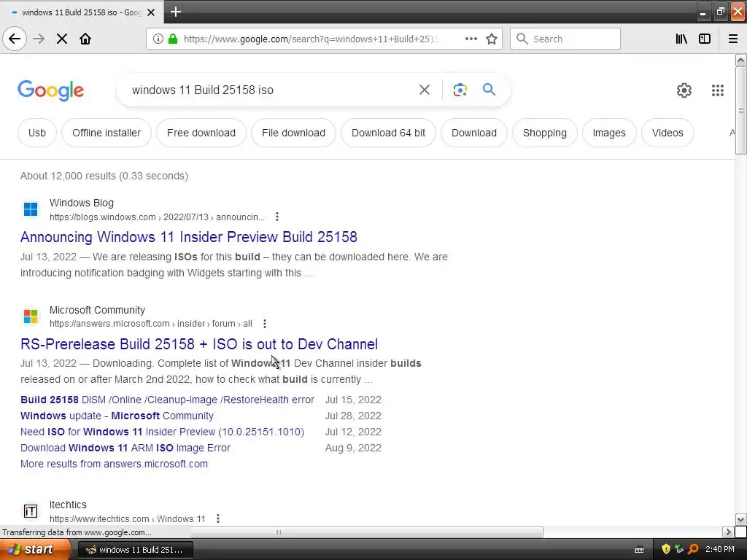747x560 pixels.
Task: Open the browser home page icon
Action: coord(85,39)
